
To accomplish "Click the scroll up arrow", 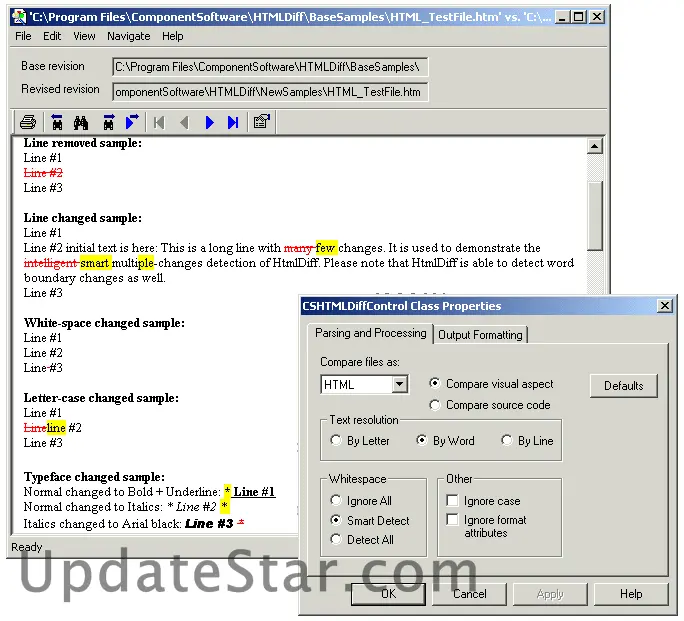I will 595,146.
